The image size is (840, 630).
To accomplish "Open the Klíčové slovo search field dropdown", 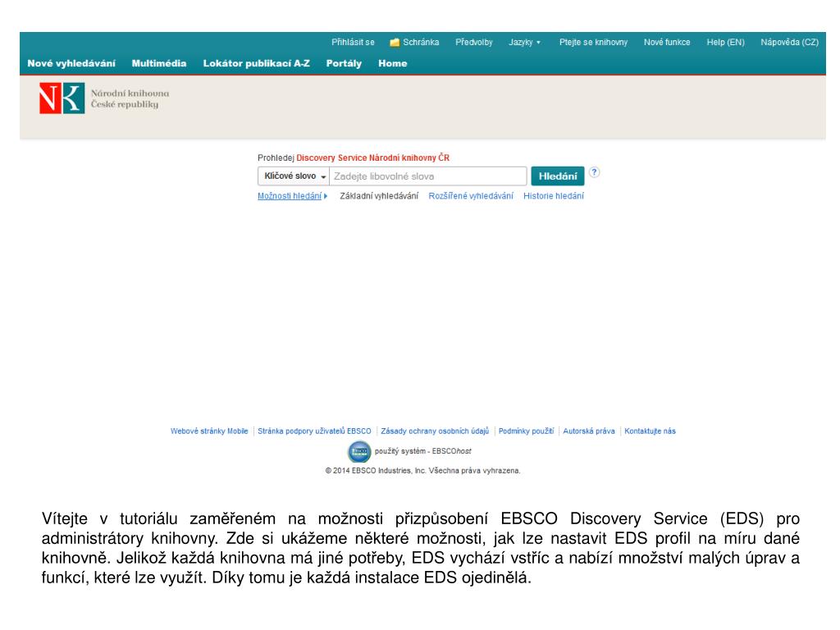I will click(x=294, y=176).
